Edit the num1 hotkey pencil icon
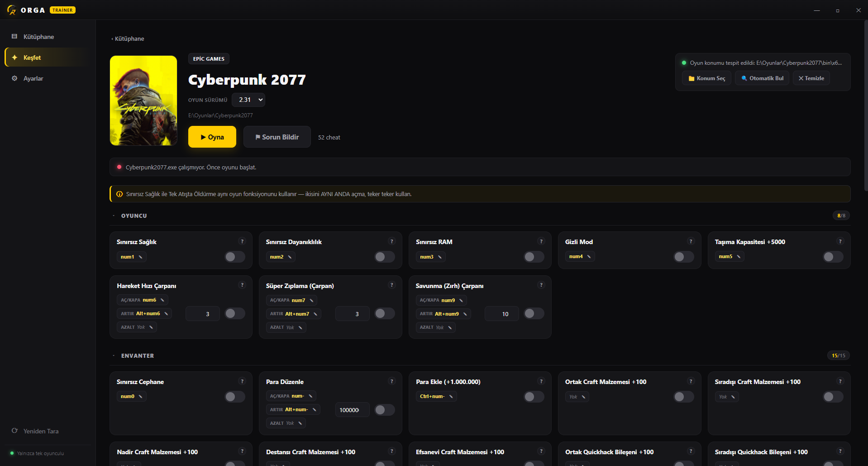This screenshot has height=466, width=868. (x=141, y=257)
